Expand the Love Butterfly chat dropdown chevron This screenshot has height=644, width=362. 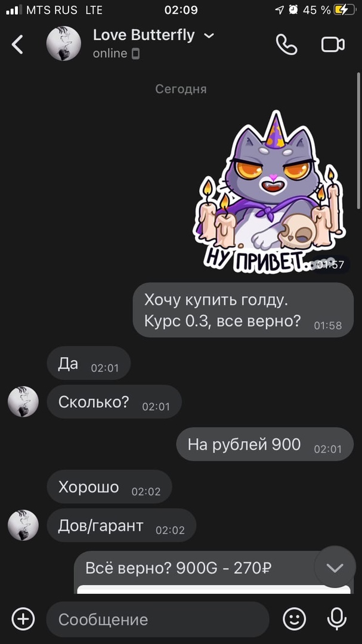(x=209, y=36)
